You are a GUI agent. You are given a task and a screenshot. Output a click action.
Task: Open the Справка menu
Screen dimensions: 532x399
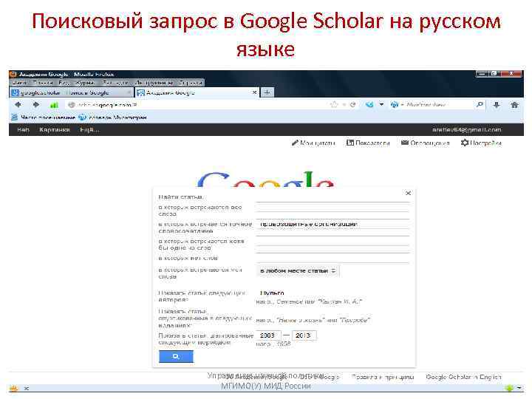(191, 83)
